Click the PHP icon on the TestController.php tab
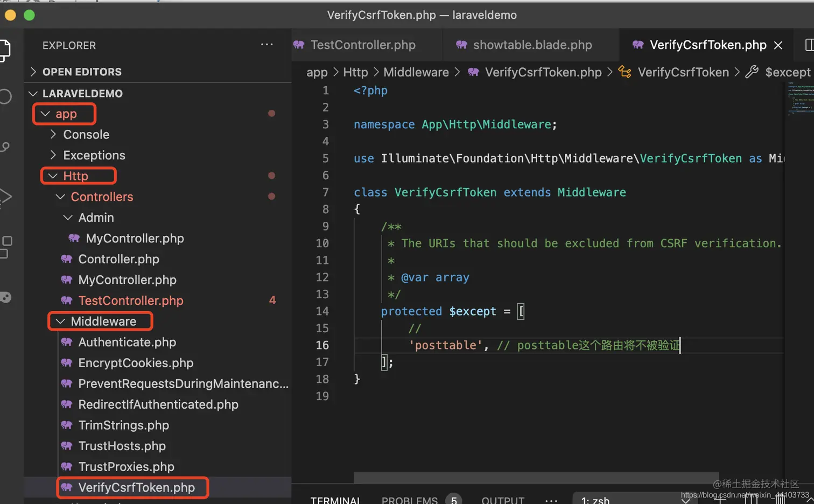 click(x=299, y=45)
